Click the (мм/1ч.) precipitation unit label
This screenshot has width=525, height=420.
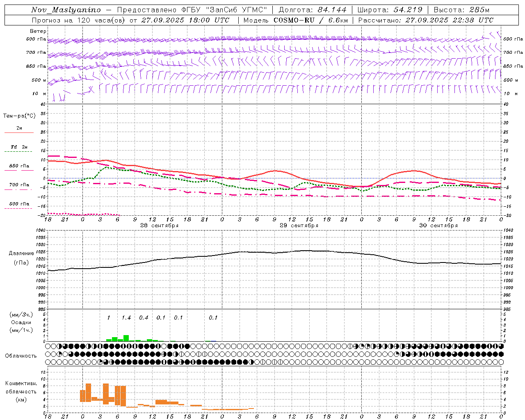pyautogui.click(x=21, y=330)
